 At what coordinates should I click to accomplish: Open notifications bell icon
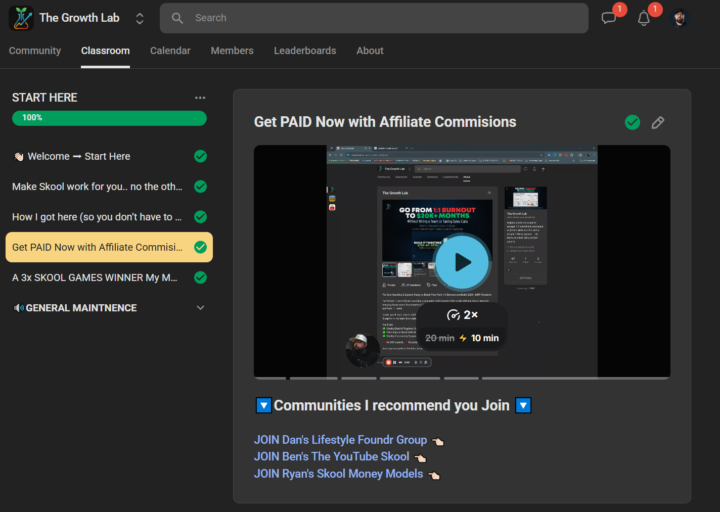coord(644,18)
